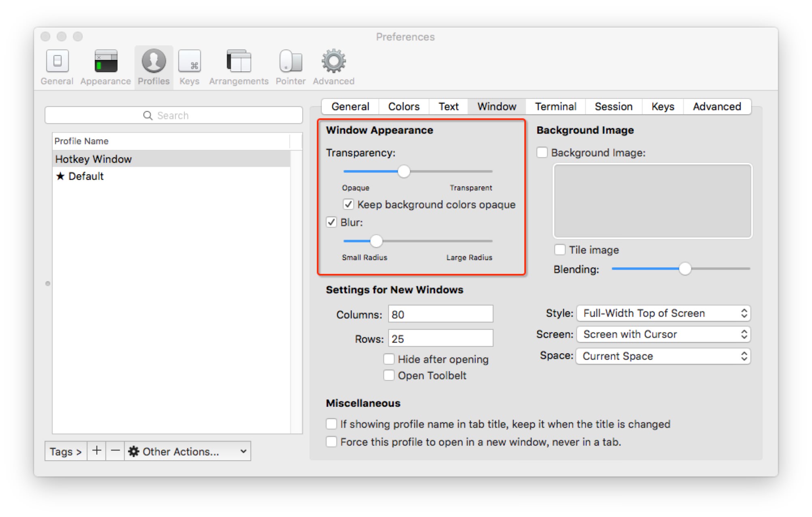Image resolution: width=812 pixels, height=517 pixels.
Task: Open the General preferences toolbar icon
Action: [57, 62]
